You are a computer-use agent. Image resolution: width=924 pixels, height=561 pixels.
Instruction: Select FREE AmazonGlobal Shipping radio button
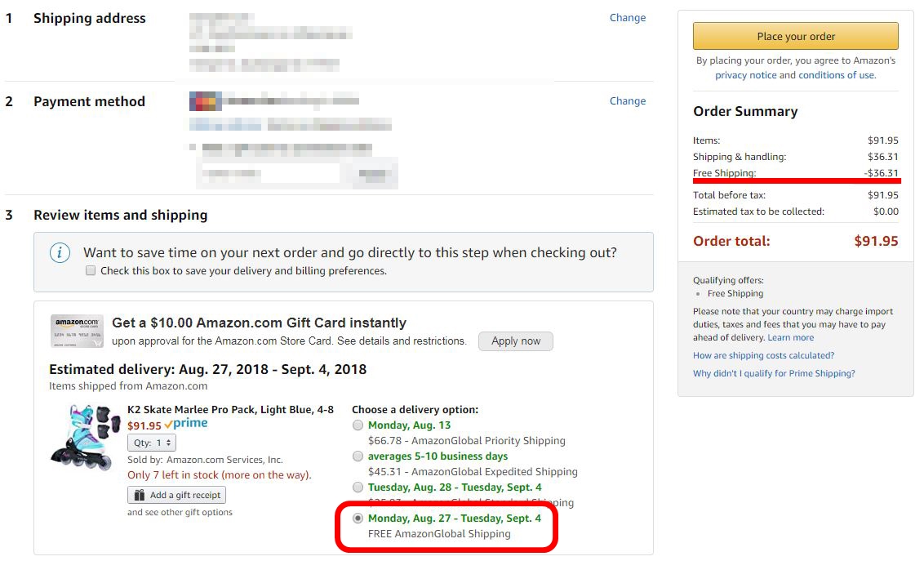tap(358, 519)
